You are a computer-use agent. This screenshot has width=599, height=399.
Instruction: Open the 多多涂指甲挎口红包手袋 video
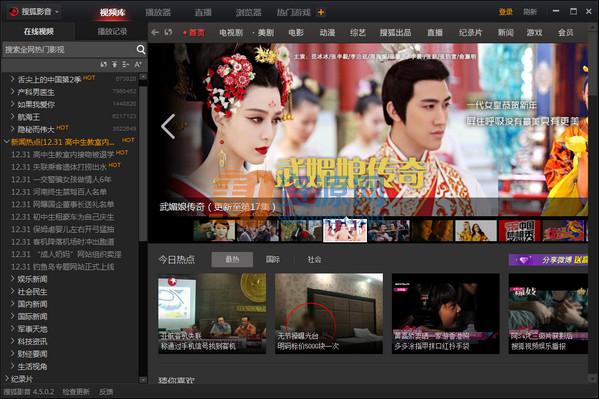(x=445, y=313)
